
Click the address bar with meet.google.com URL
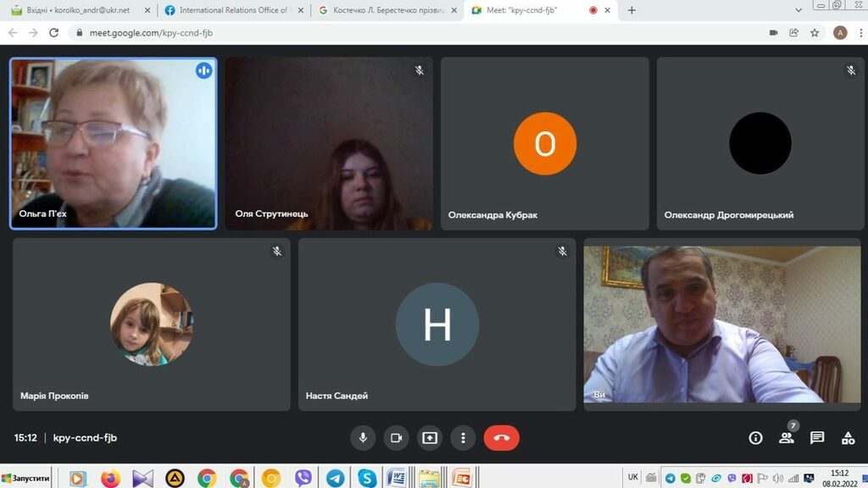coord(339,33)
